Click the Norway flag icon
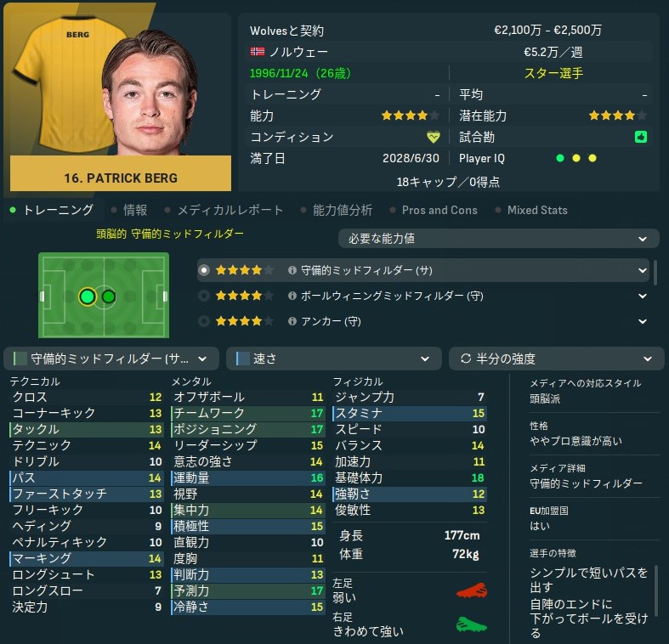Image resolution: width=669 pixels, height=644 pixels. [258, 52]
